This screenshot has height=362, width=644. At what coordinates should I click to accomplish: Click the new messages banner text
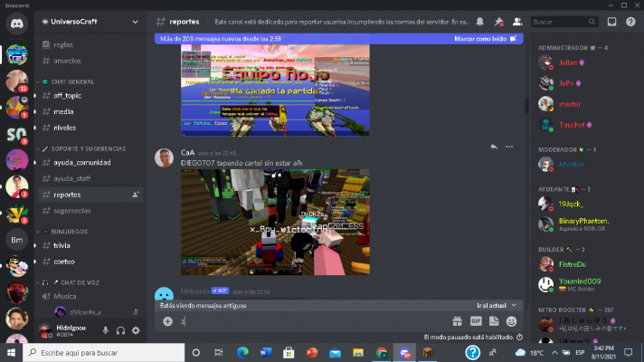click(221, 39)
